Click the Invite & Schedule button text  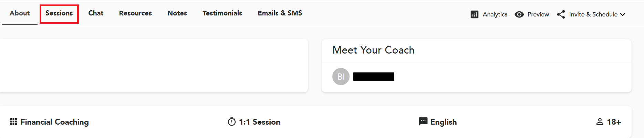tap(593, 14)
